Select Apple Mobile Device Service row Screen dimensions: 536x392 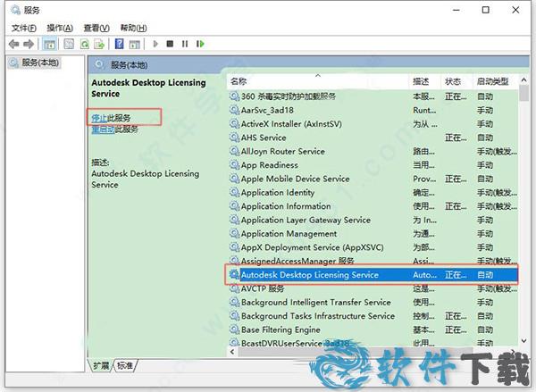295,179
